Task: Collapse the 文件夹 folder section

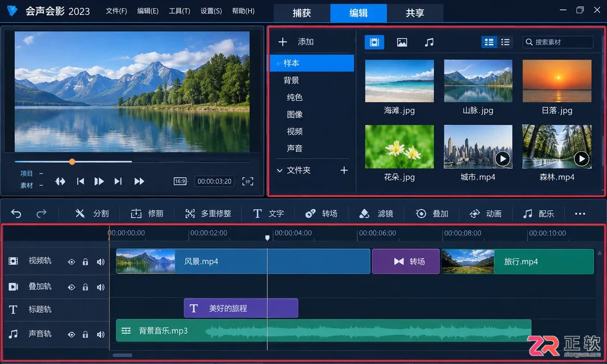Action: (x=279, y=170)
